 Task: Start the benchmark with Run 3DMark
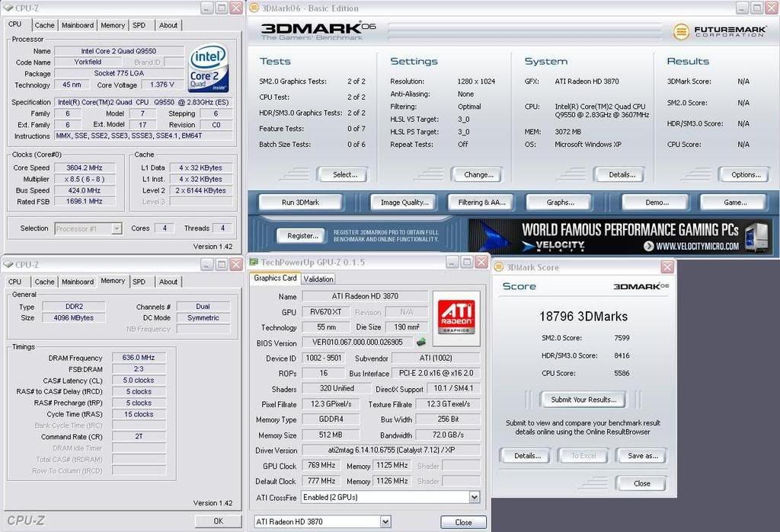click(x=300, y=202)
